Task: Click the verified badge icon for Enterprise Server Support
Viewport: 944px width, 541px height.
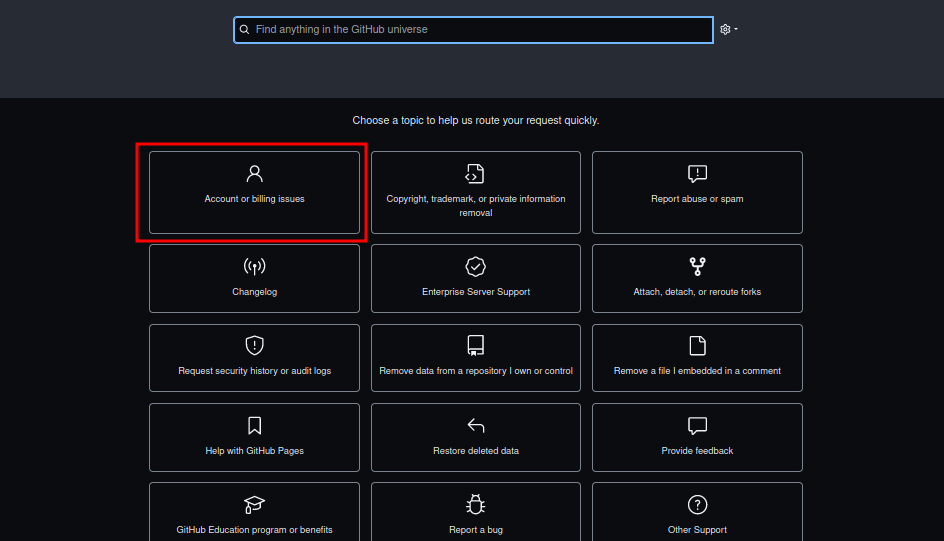Action: click(476, 267)
